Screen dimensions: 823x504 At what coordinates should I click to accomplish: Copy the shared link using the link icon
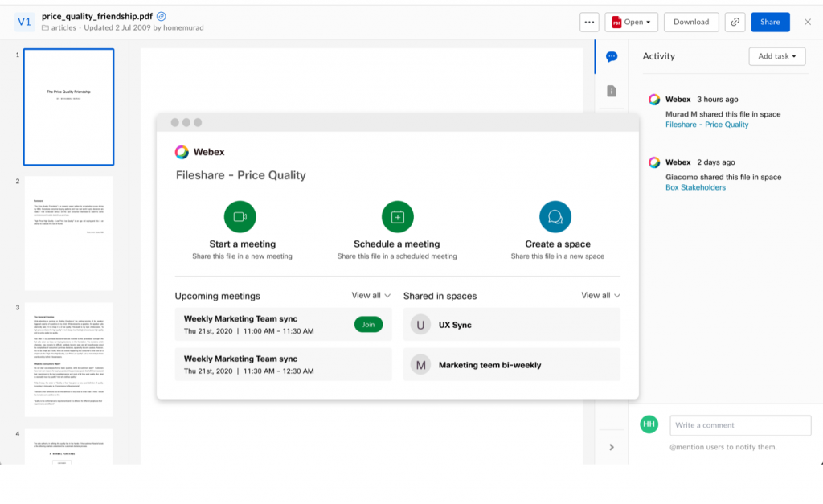734,22
